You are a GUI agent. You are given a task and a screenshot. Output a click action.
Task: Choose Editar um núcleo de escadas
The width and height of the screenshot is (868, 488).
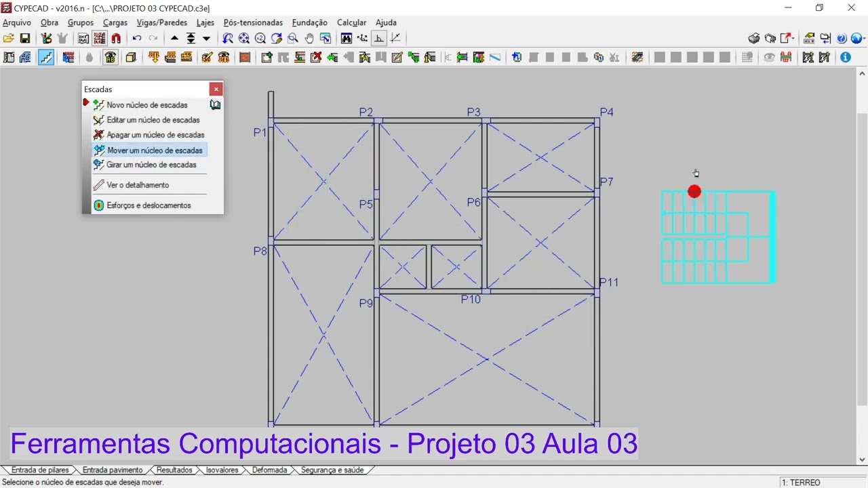click(x=153, y=120)
